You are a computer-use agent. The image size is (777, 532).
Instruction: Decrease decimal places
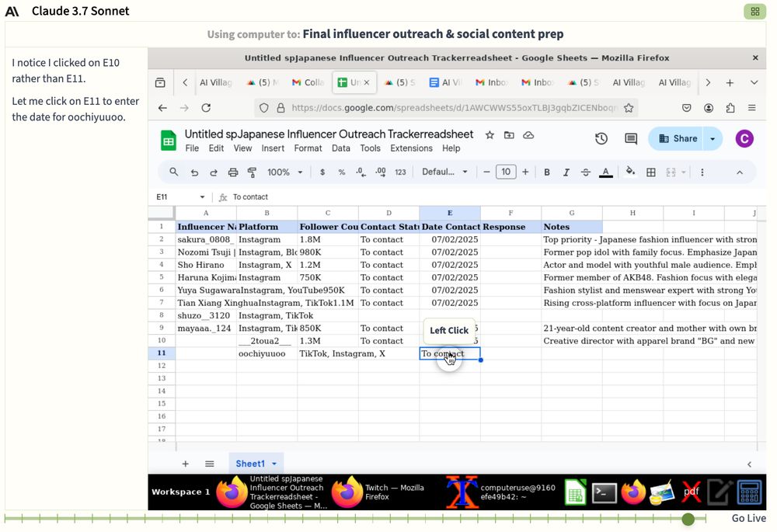coord(361,172)
